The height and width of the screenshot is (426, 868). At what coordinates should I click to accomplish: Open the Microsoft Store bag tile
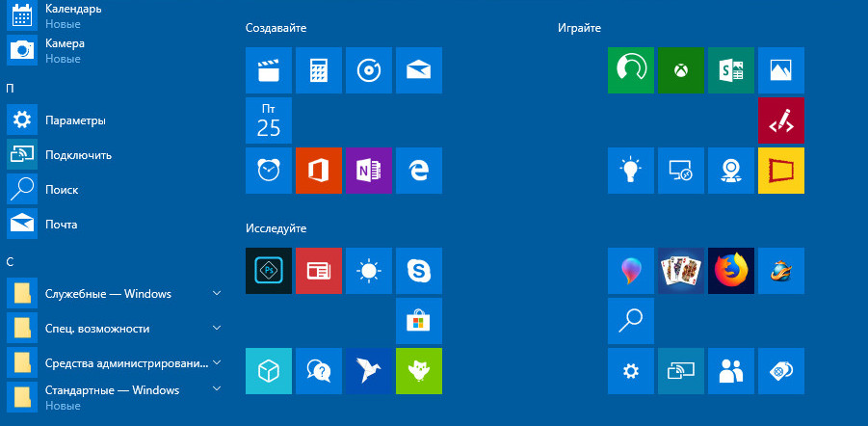click(x=419, y=321)
